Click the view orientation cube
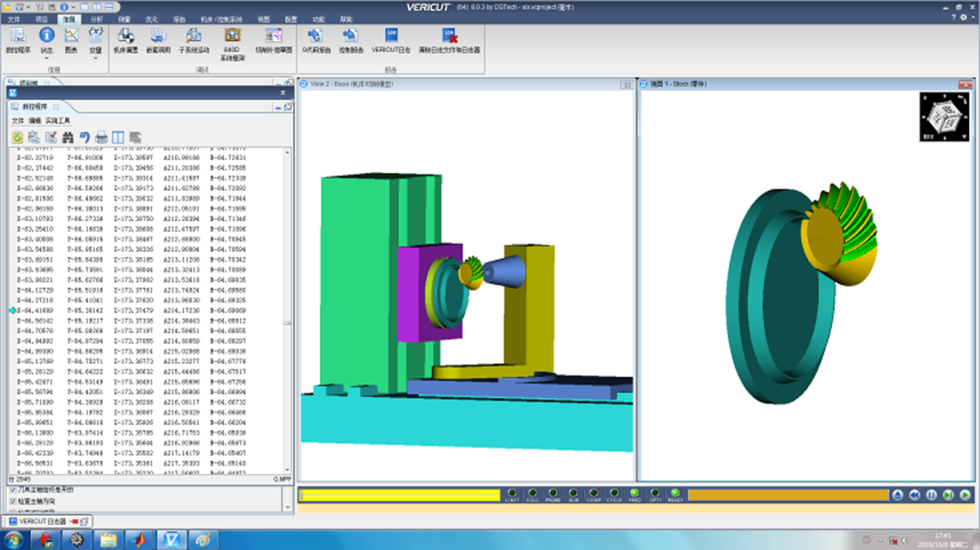The image size is (980, 550). (944, 117)
